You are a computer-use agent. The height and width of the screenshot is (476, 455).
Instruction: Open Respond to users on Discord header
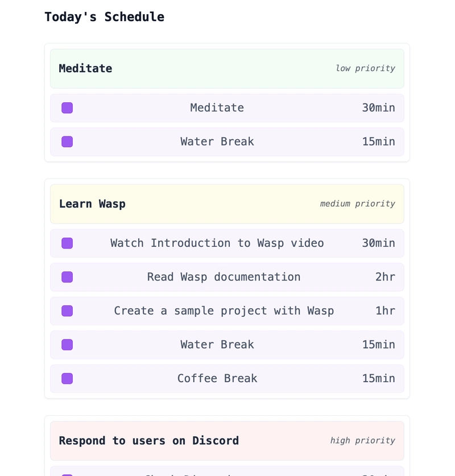pos(227,441)
